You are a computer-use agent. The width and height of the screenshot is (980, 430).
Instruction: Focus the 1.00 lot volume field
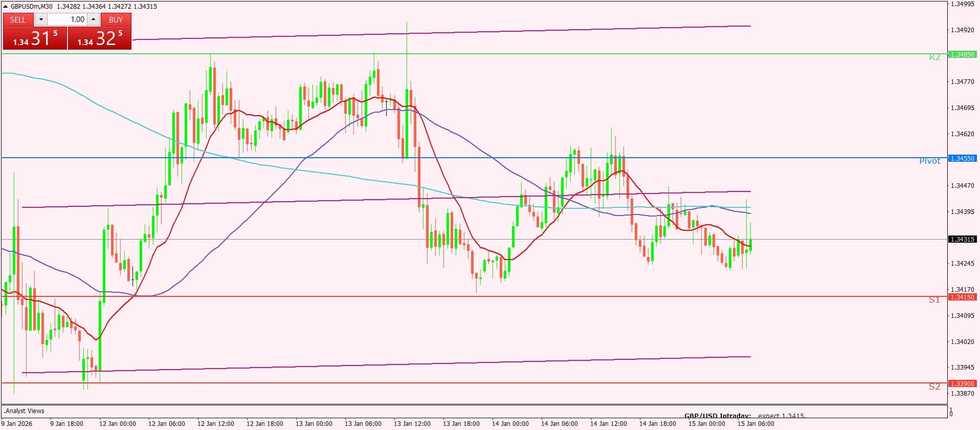coord(67,19)
